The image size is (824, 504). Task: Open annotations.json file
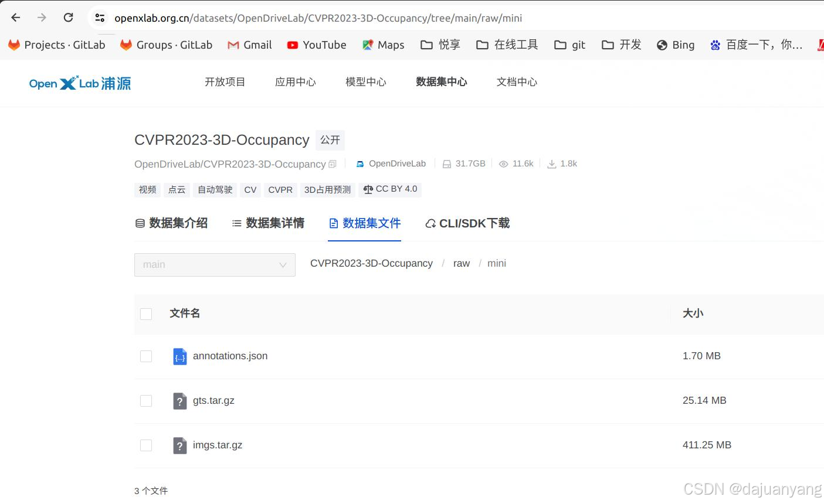point(230,356)
